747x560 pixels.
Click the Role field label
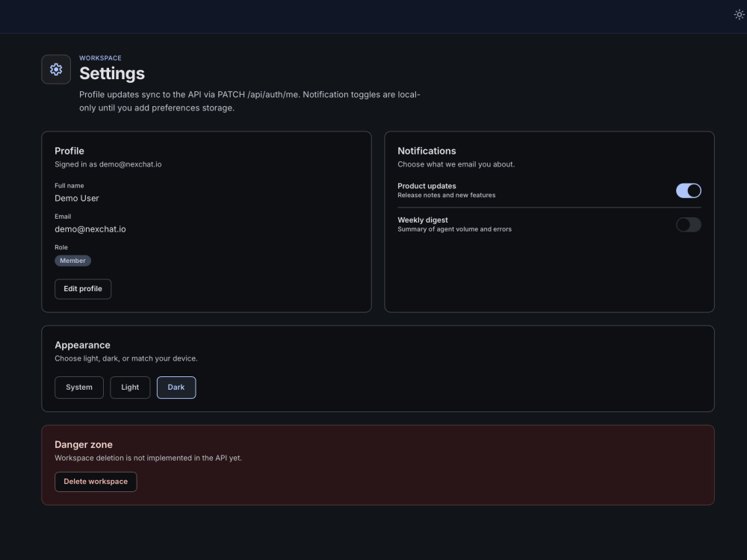(61, 248)
